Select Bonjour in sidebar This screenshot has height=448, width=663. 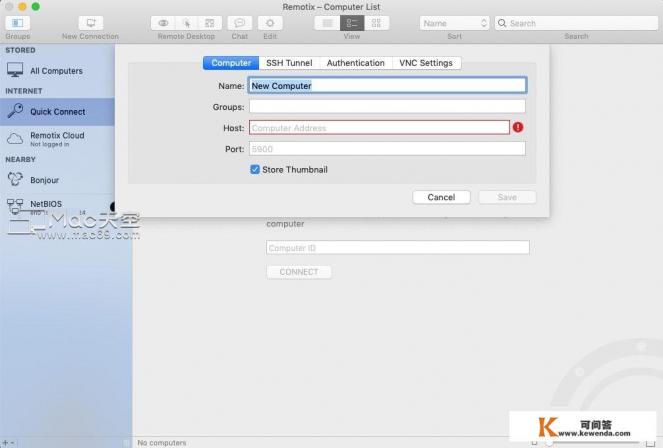point(57,180)
